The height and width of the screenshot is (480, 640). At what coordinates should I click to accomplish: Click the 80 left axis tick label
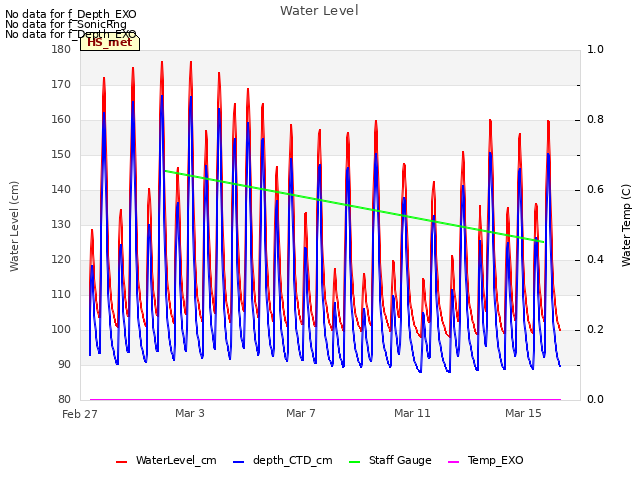64,399
